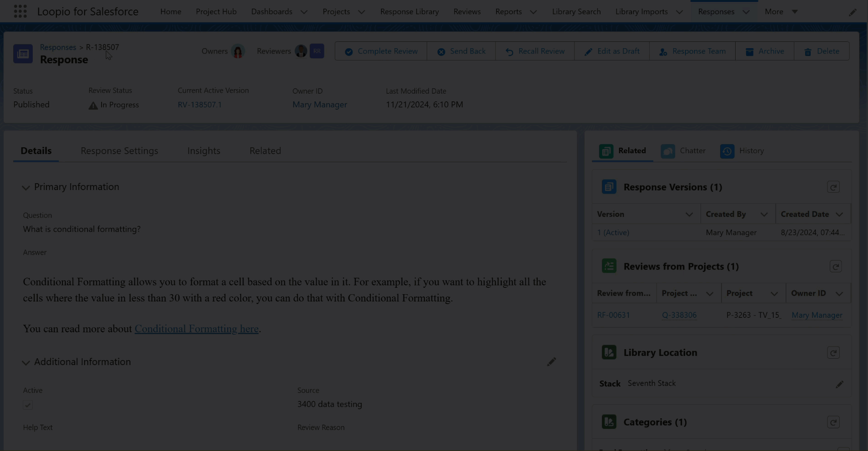Click the Edit as Draft button

click(x=612, y=51)
